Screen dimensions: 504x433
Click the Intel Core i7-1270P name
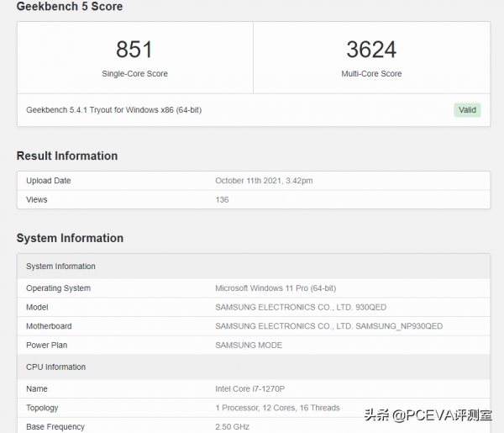251,389
